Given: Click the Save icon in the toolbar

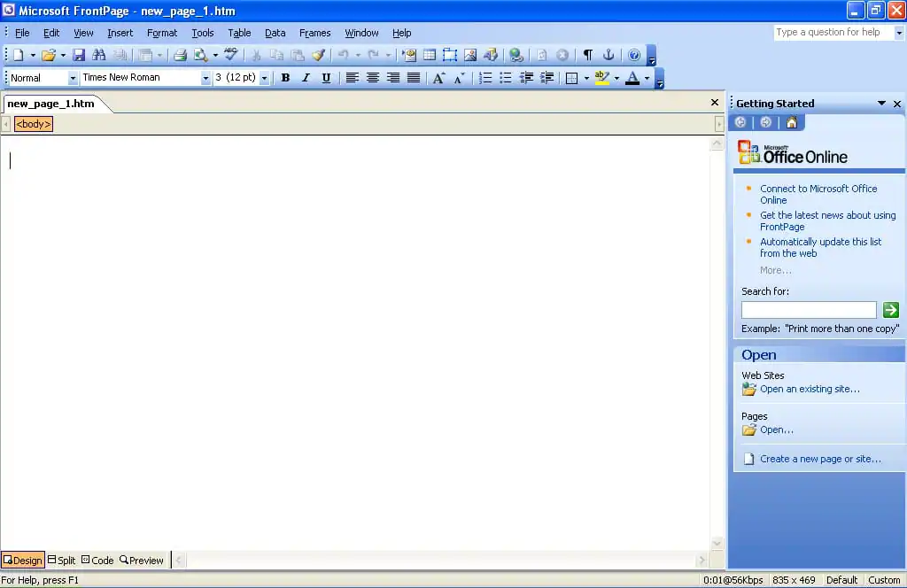Looking at the screenshot, I should (x=79, y=55).
